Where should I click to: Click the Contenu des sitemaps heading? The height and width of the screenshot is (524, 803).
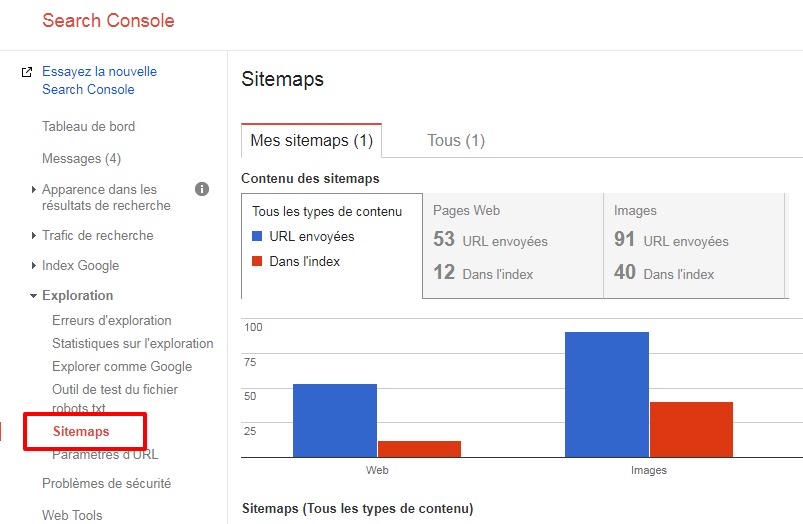coord(310,179)
